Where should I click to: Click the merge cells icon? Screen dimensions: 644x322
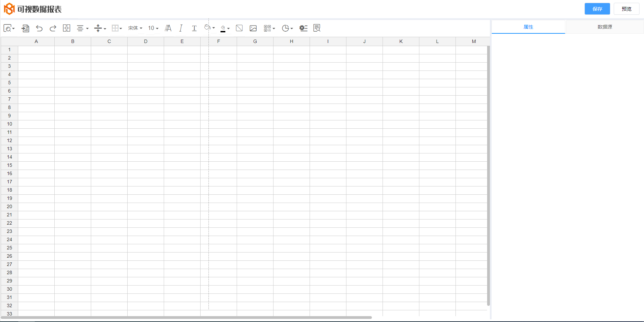click(x=66, y=28)
